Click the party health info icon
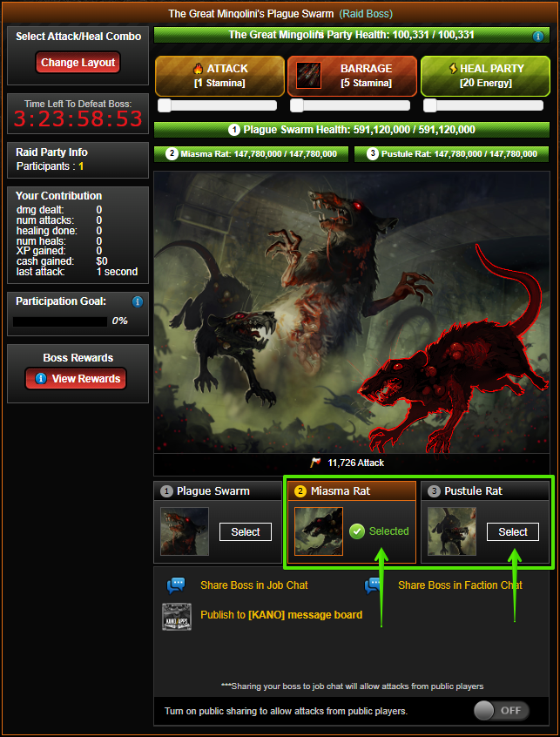 click(538, 37)
